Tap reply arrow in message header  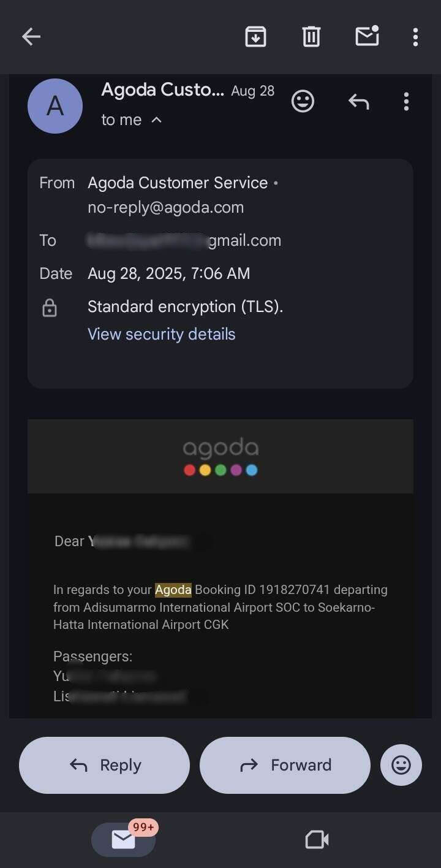[358, 102]
